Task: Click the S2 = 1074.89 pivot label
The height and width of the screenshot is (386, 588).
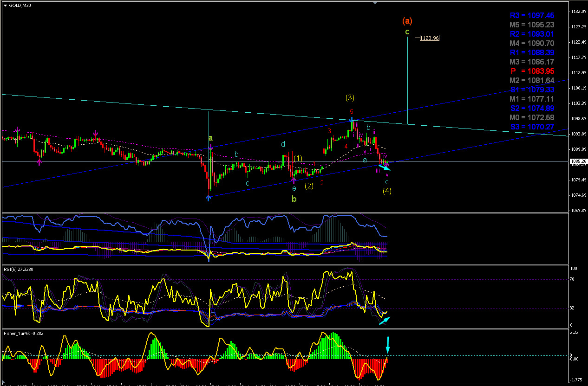Action: point(532,108)
